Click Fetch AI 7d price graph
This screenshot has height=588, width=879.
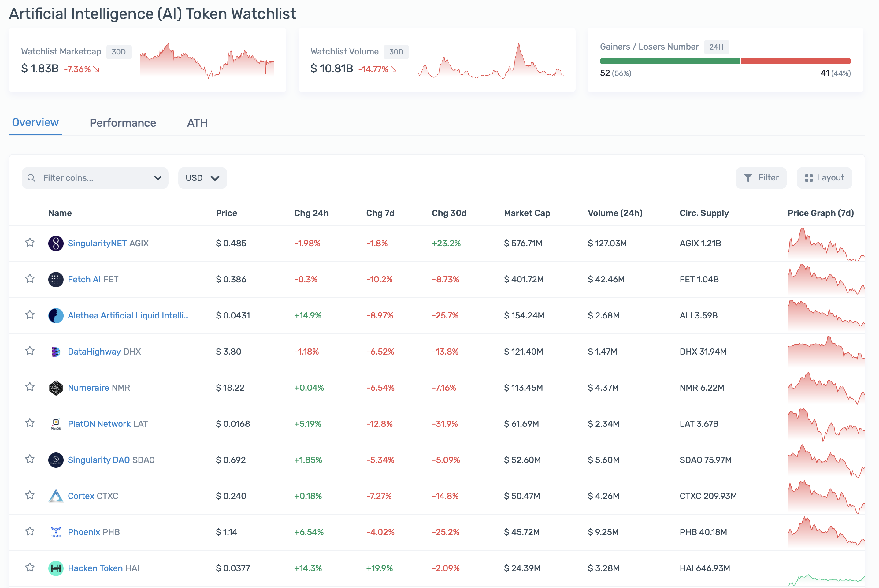click(826, 279)
